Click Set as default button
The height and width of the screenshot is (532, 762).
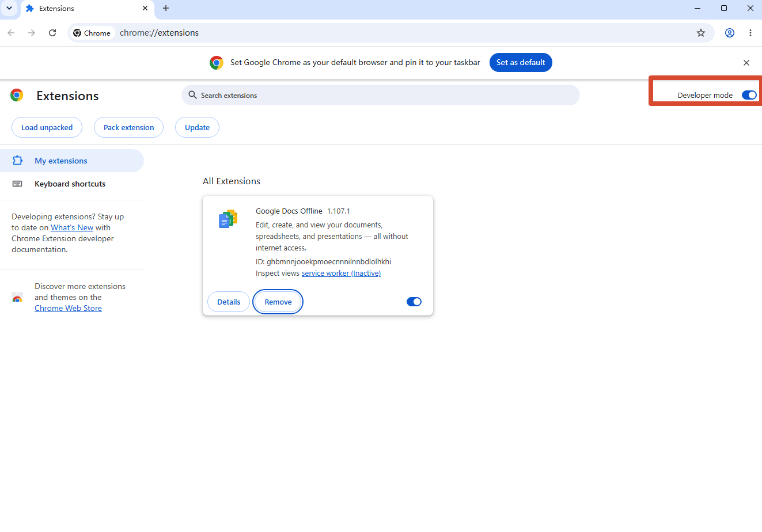click(521, 63)
